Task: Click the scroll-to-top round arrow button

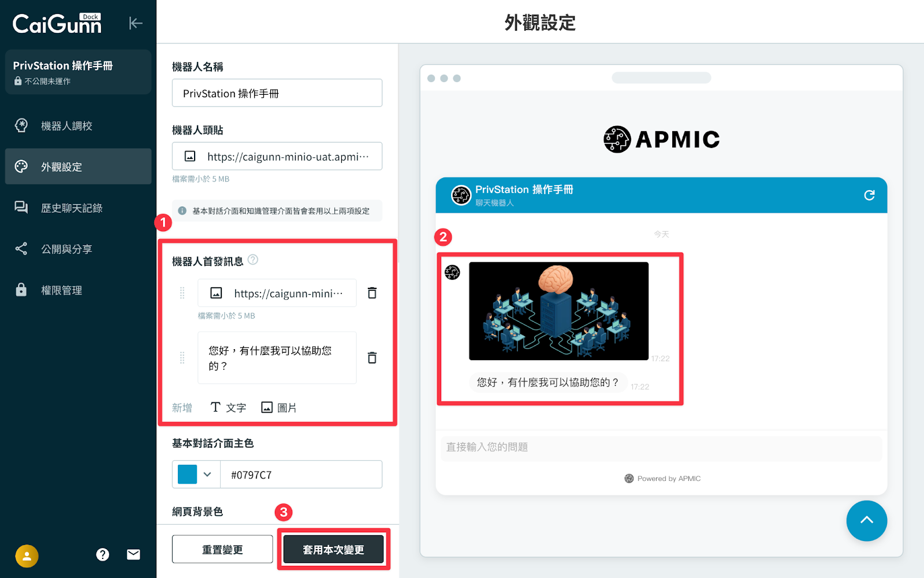Action: pyautogui.click(x=866, y=521)
